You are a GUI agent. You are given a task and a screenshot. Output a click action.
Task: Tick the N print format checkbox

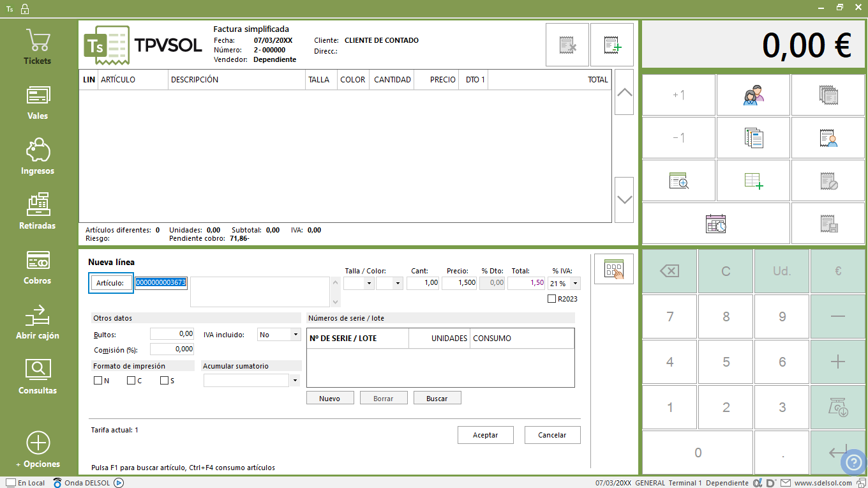click(98, 381)
